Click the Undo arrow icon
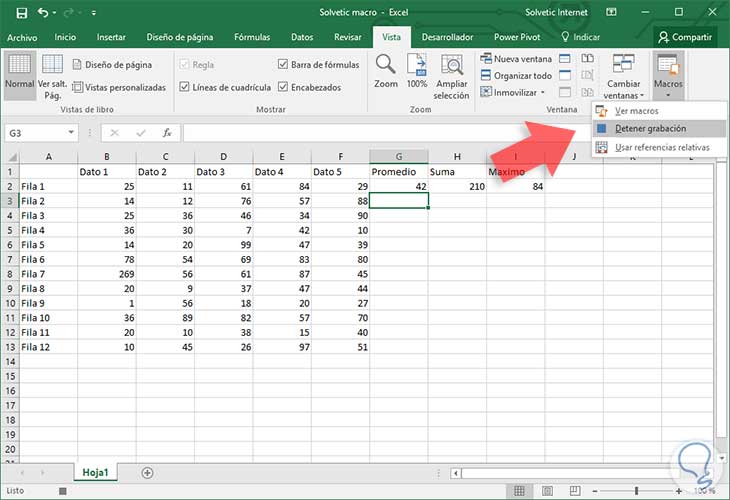This screenshot has width=730, height=500. pos(43,13)
